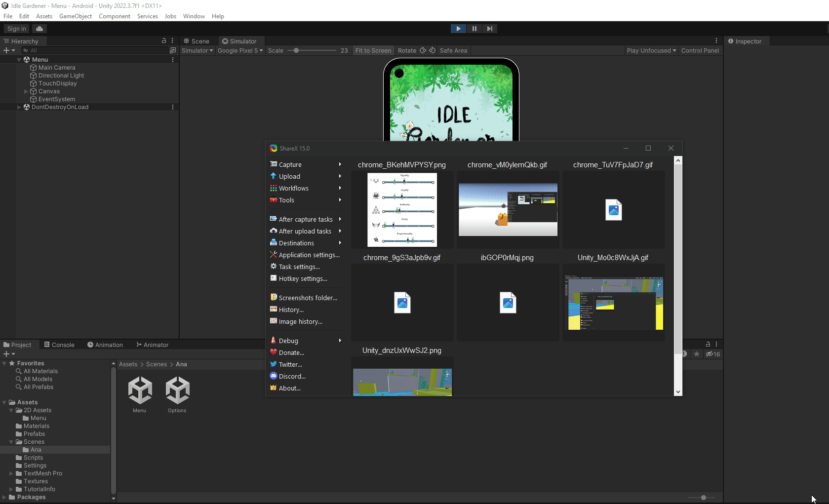Lock the Hierarchy panel
The width and height of the screenshot is (829, 504).
click(164, 40)
